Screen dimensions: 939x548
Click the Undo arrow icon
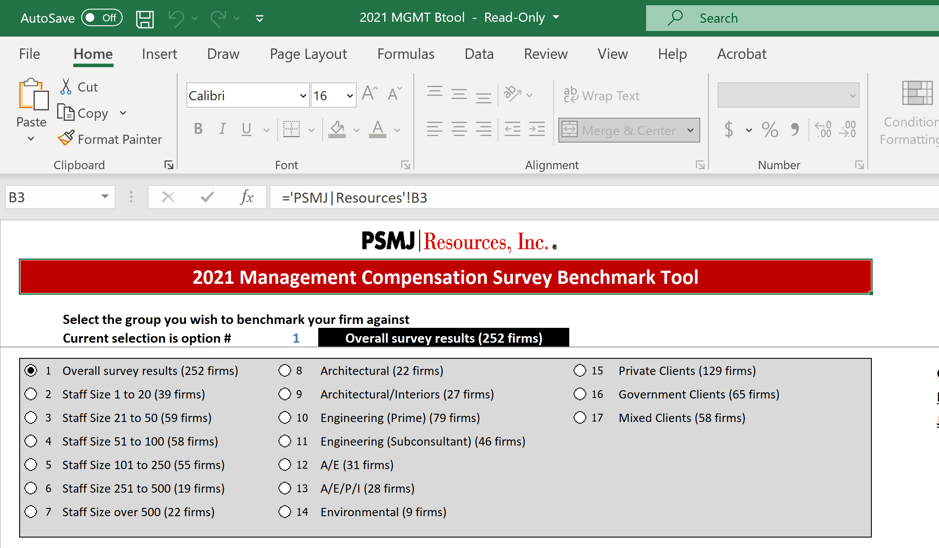pyautogui.click(x=177, y=19)
